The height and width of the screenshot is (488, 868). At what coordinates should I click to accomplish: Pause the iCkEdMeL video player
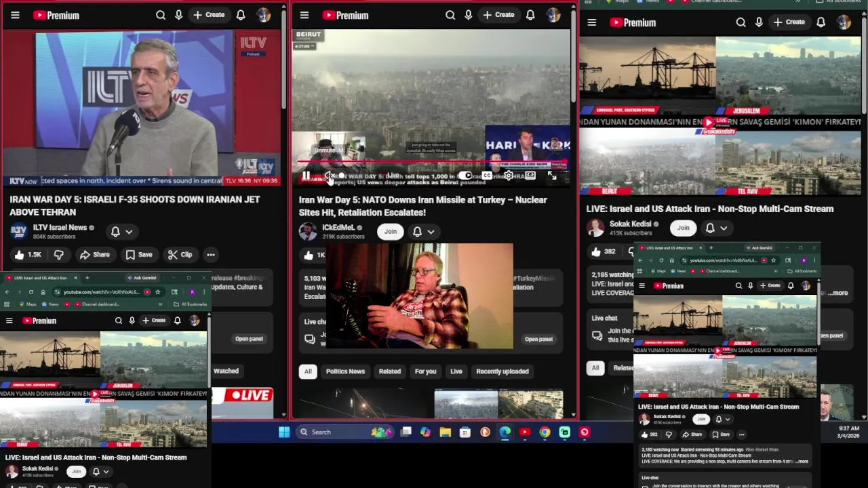306,176
